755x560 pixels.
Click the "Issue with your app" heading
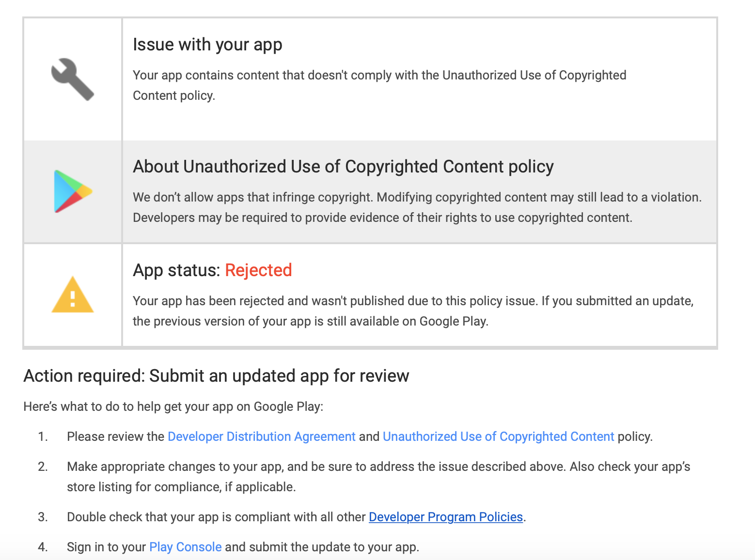(x=207, y=45)
